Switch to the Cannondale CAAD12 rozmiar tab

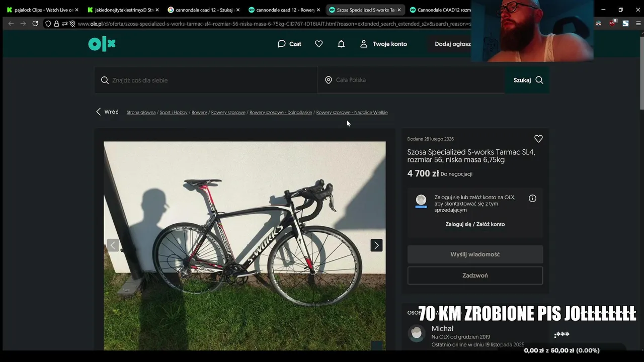click(440, 10)
